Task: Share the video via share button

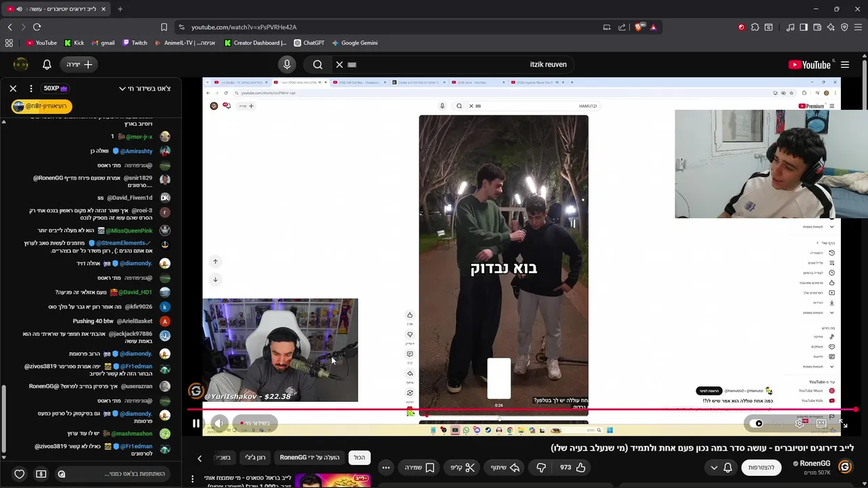Action: click(504, 468)
